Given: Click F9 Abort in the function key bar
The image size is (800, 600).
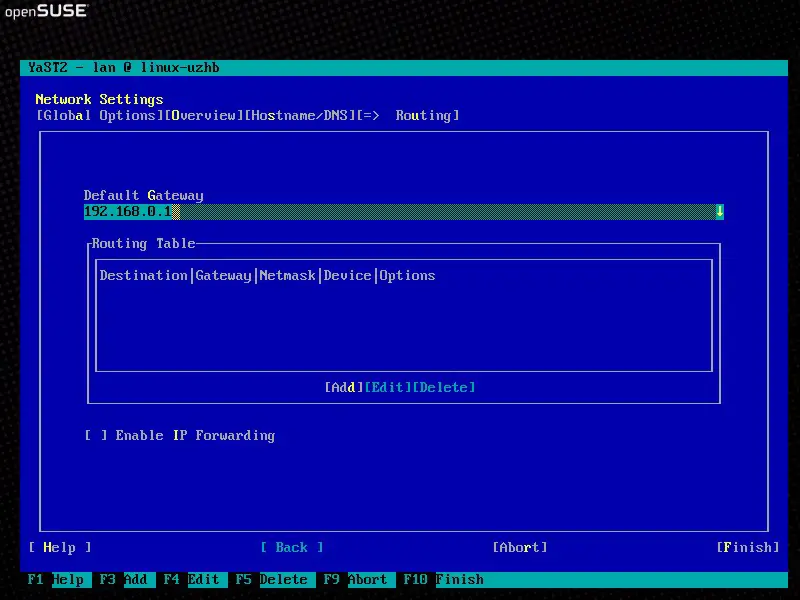Looking at the screenshot, I should [355, 580].
